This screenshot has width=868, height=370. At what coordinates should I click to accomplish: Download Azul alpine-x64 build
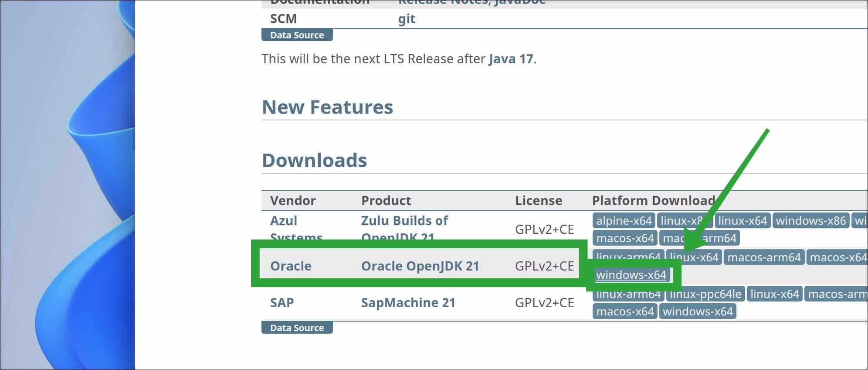click(x=624, y=221)
